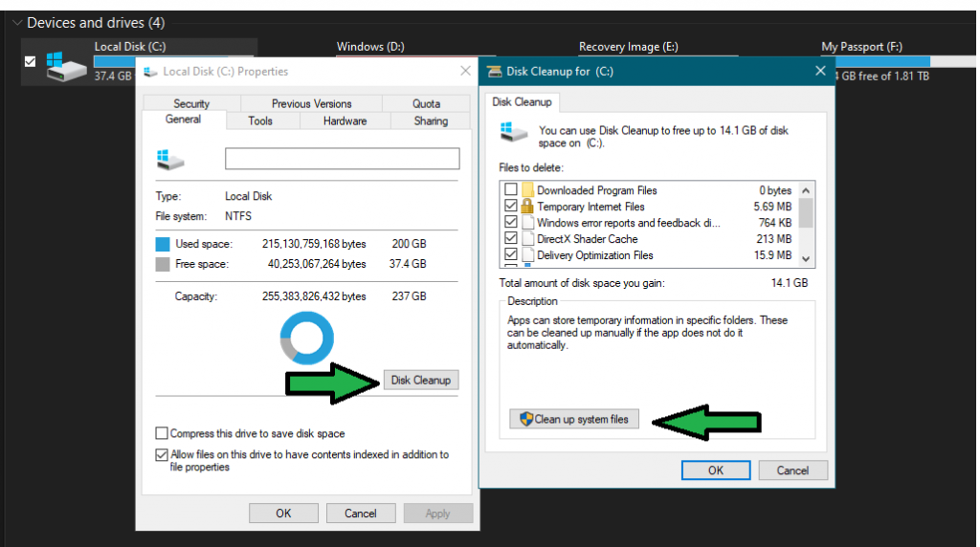The image size is (980, 547).
Task: Untick the Local Disk (C:) selection checkbox in Explorer
Action: [x=30, y=61]
